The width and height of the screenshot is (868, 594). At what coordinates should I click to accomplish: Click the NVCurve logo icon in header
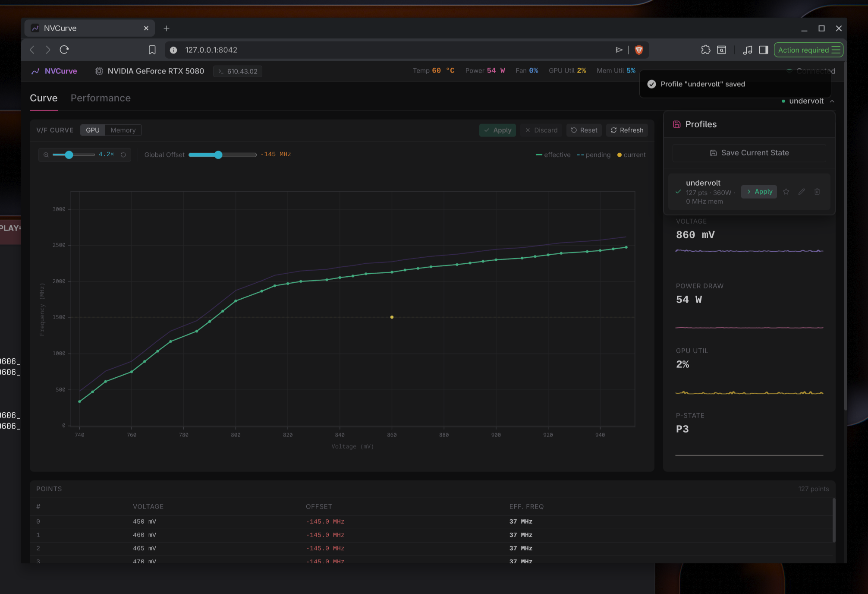(x=35, y=71)
